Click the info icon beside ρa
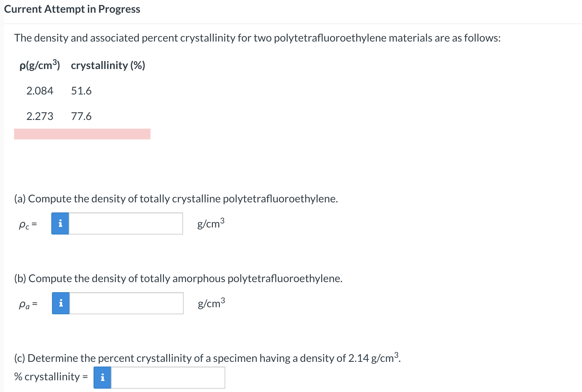 click(x=61, y=303)
